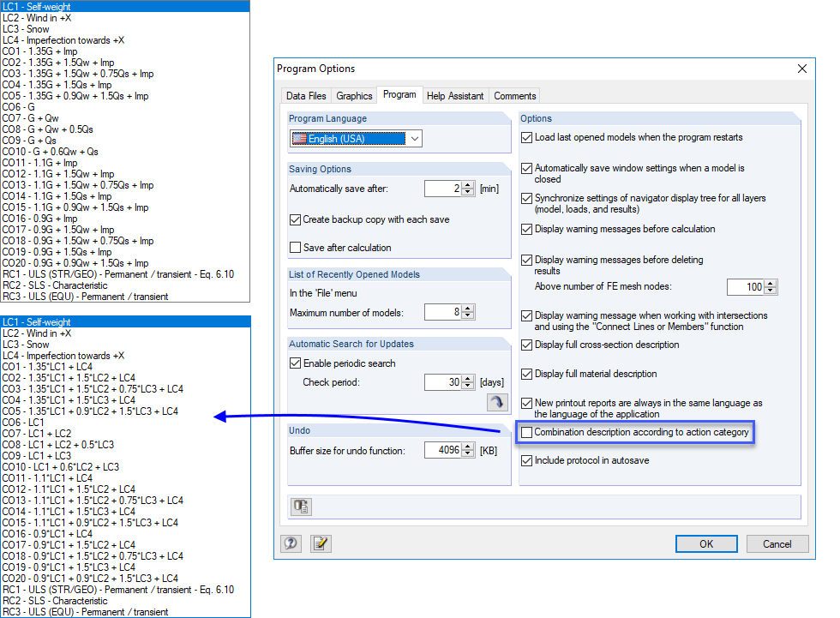Click the FE mesh nodes number field
Screen dimensions: 840x618
(x=745, y=287)
